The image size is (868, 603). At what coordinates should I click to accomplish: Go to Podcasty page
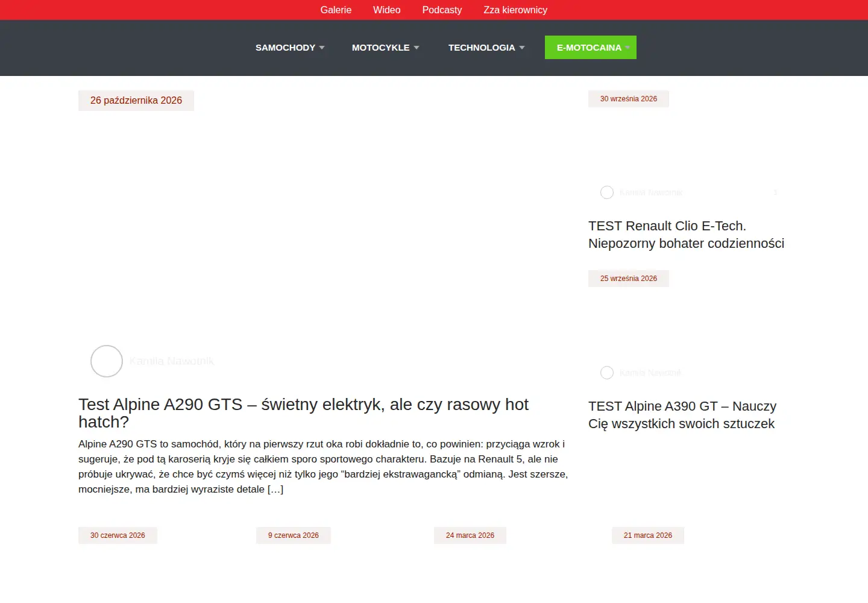tap(442, 10)
